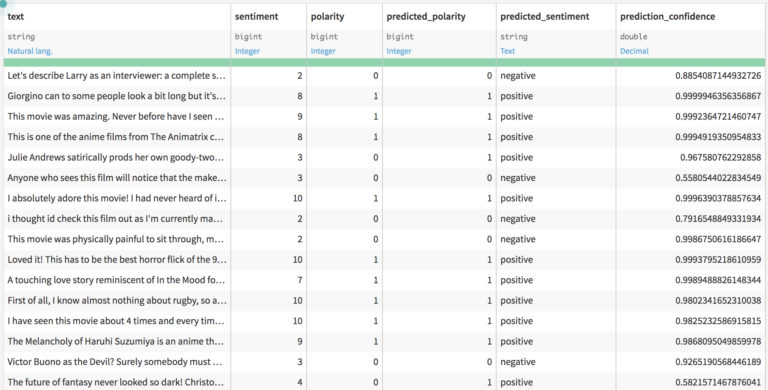The image size is (768, 390).
Task: Select the Julie Andrews review text cell
Action: pyautogui.click(x=117, y=157)
